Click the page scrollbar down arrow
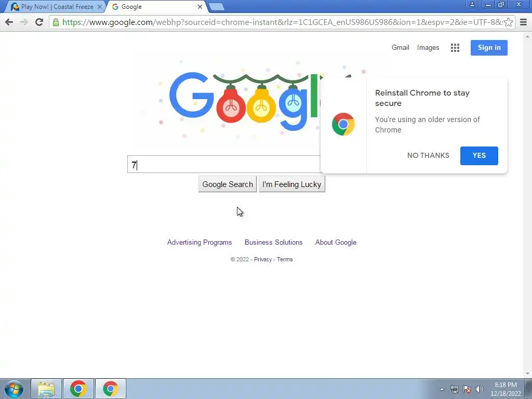 (x=528, y=373)
